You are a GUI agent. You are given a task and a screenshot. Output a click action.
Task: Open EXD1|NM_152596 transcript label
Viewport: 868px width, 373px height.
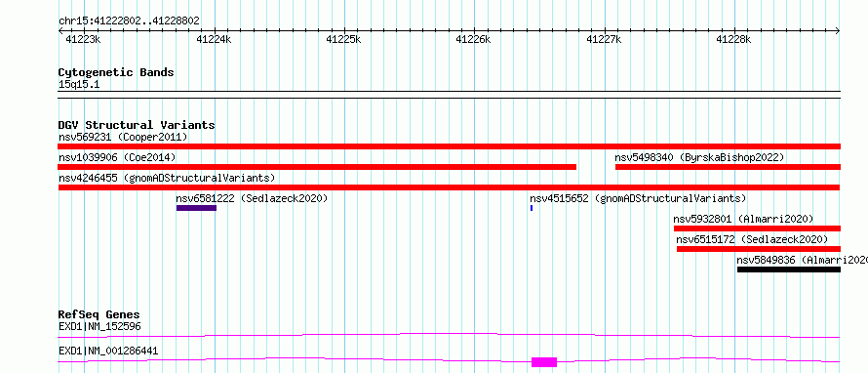[99, 327]
